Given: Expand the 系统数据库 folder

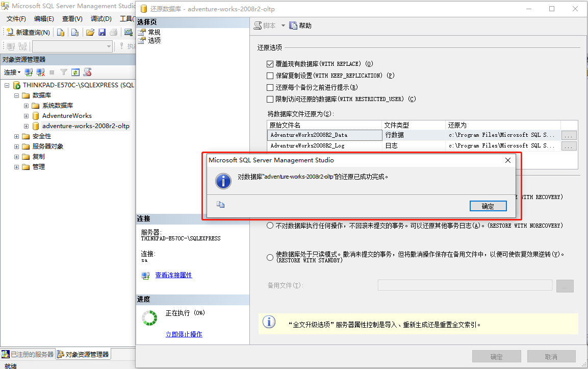Looking at the screenshot, I should pos(26,106).
